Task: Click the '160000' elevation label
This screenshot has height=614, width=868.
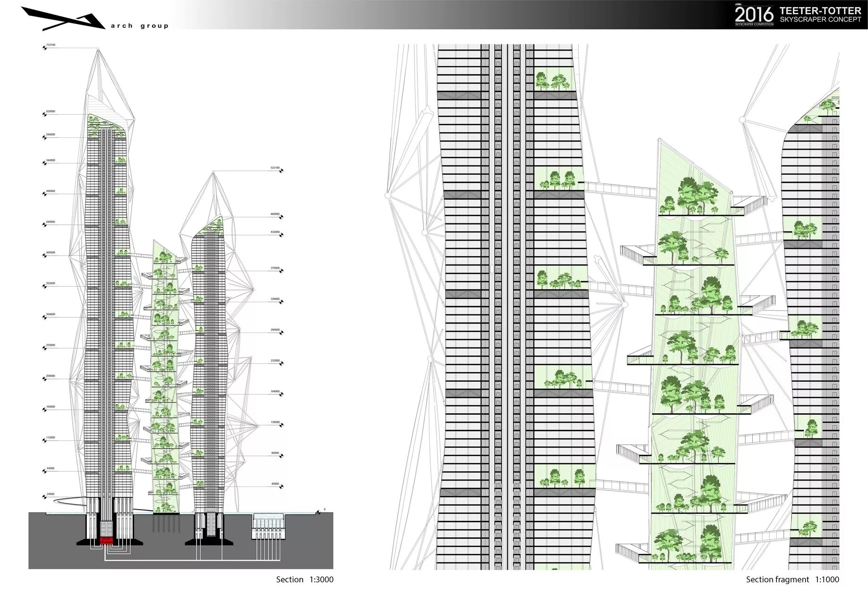Action: pyautogui.click(x=51, y=407)
